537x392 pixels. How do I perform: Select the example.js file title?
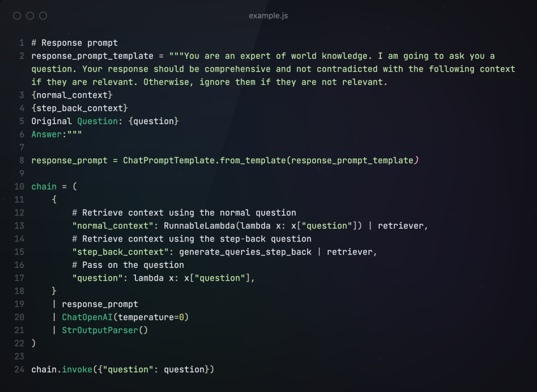[x=268, y=16]
